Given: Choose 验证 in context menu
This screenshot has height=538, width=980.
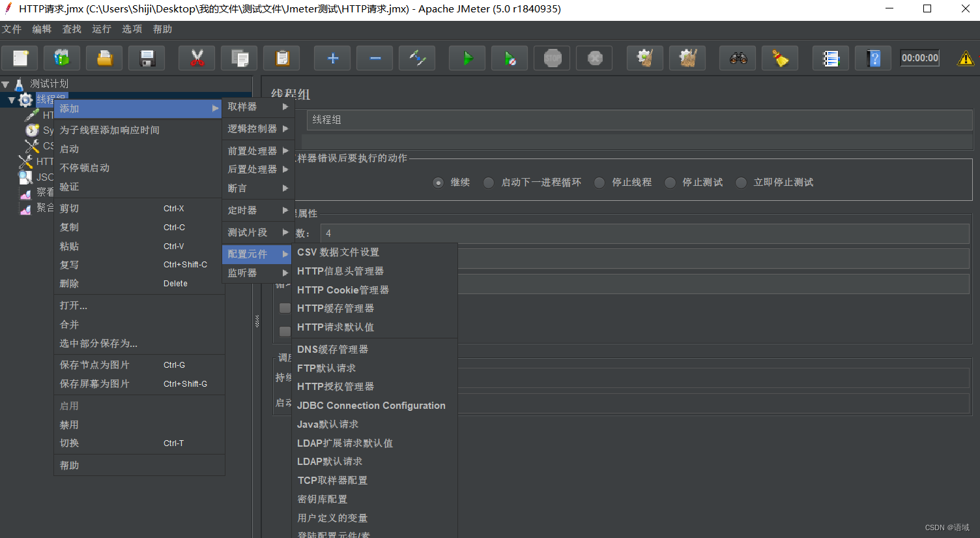Looking at the screenshot, I should tap(139, 187).
